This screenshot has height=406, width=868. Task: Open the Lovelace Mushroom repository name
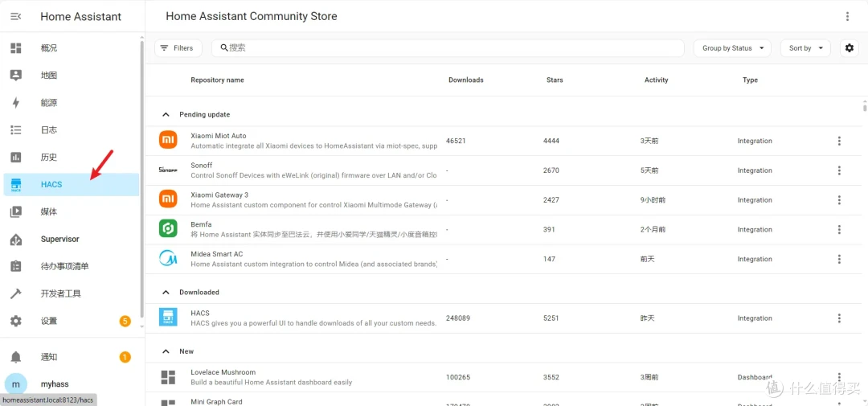point(223,372)
